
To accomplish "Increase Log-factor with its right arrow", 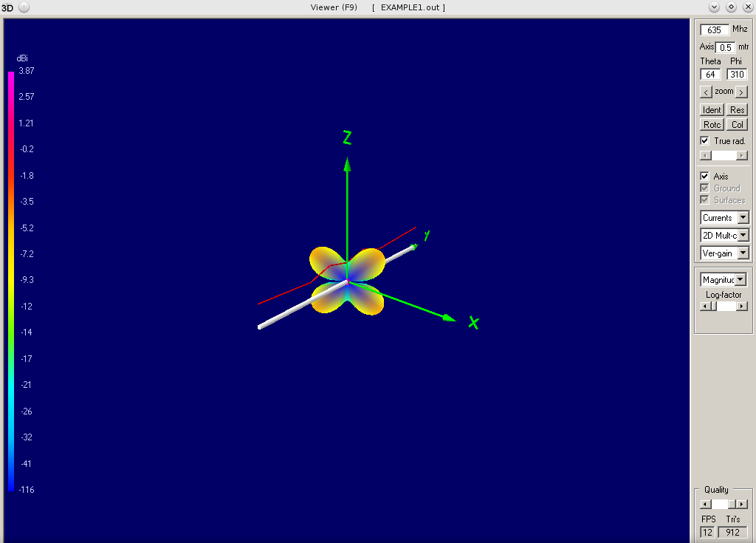I will (741, 305).
